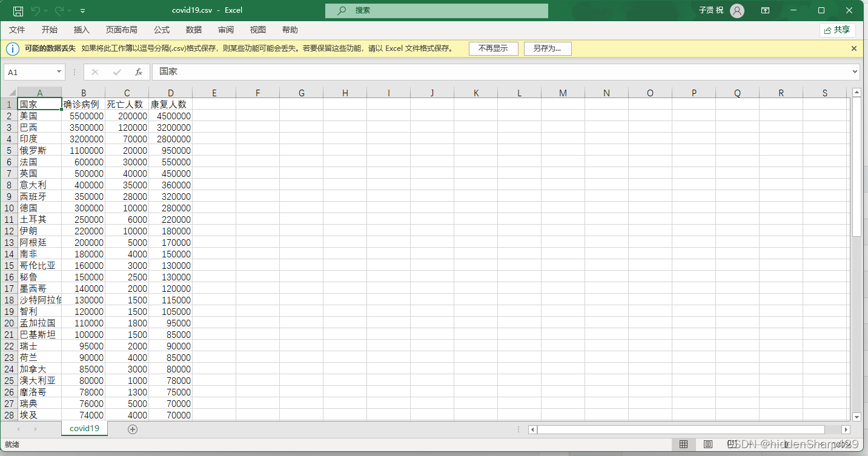Screen dimensions: 868x456
Task: Select row 18 header
Action: coord(9,300)
